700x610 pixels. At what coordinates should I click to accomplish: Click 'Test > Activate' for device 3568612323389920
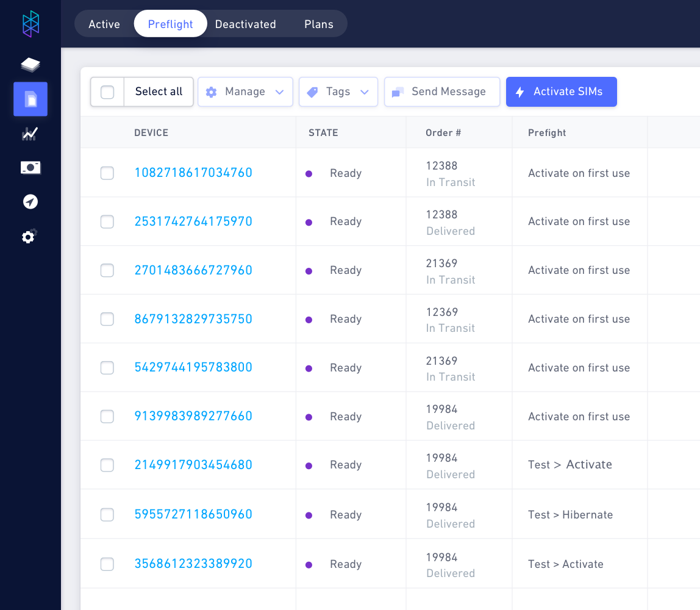click(x=566, y=564)
